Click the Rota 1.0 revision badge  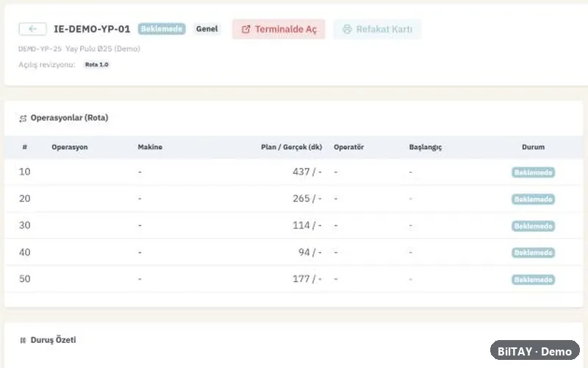tap(97, 65)
